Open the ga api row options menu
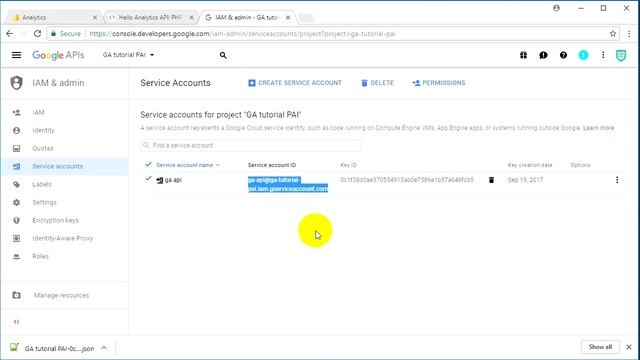The image size is (640, 360). pos(617,180)
